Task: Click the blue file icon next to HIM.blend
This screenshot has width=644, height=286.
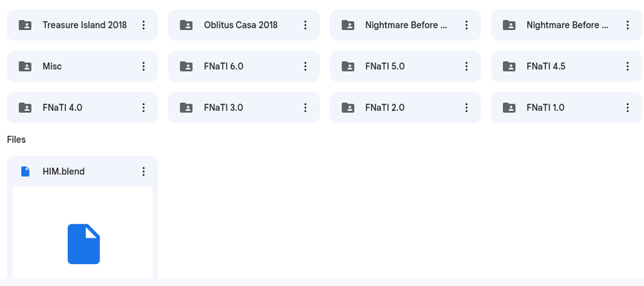Action: 25,172
